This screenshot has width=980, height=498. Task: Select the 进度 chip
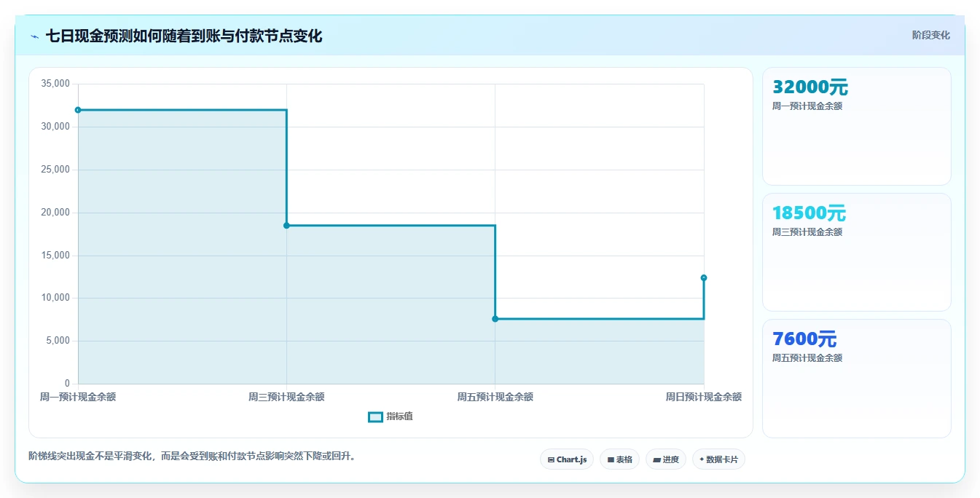pos(666,459)
